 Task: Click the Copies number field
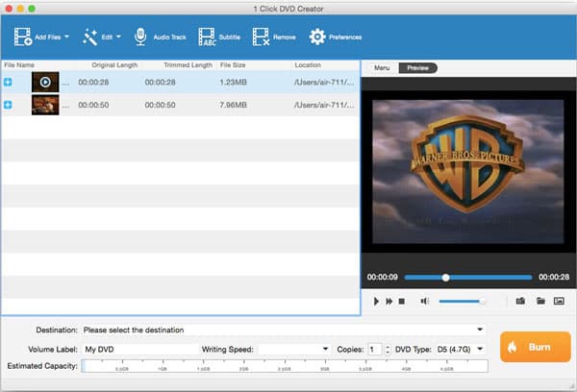pos(375,350)
